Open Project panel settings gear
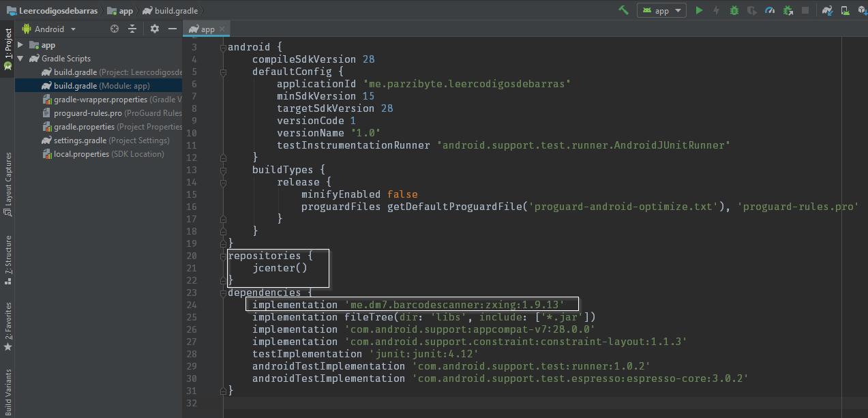This screenshot has height=418, width=868. [155, 29]
